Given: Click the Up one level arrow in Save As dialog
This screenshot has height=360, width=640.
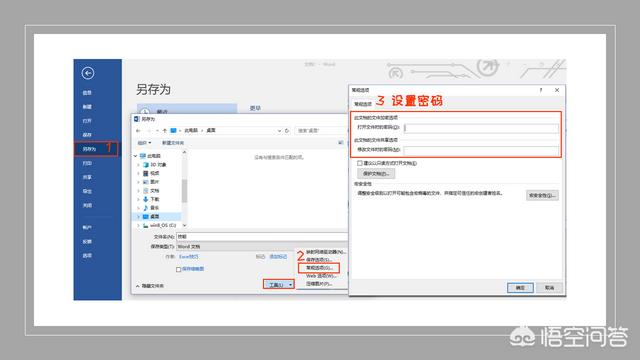Looking at the screenshot, I should (x=164, y=131).
